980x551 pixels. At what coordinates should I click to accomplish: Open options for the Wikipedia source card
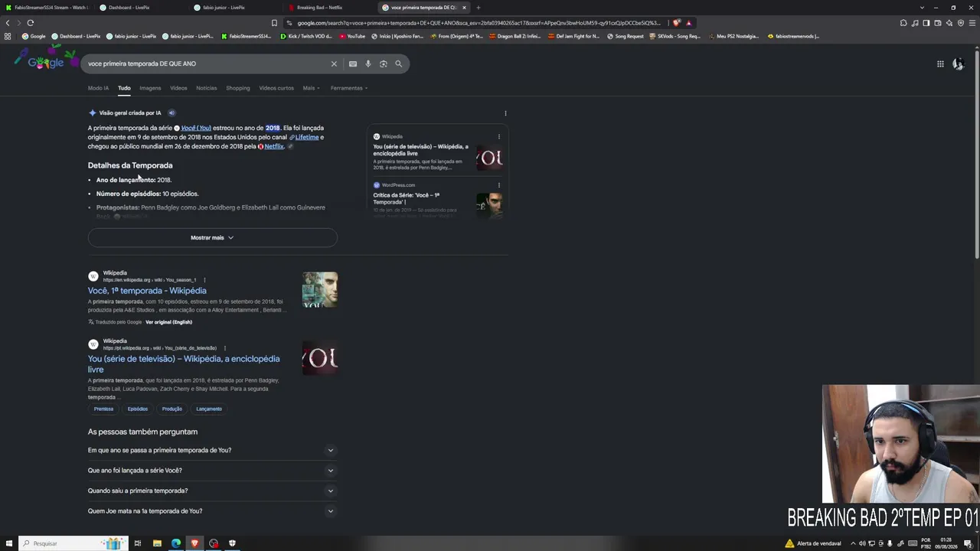click(499, 137)
